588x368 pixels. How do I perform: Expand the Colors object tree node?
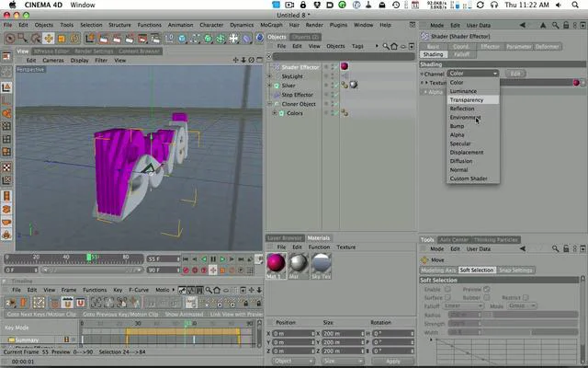pyautogui.click(x=275, y=113)
